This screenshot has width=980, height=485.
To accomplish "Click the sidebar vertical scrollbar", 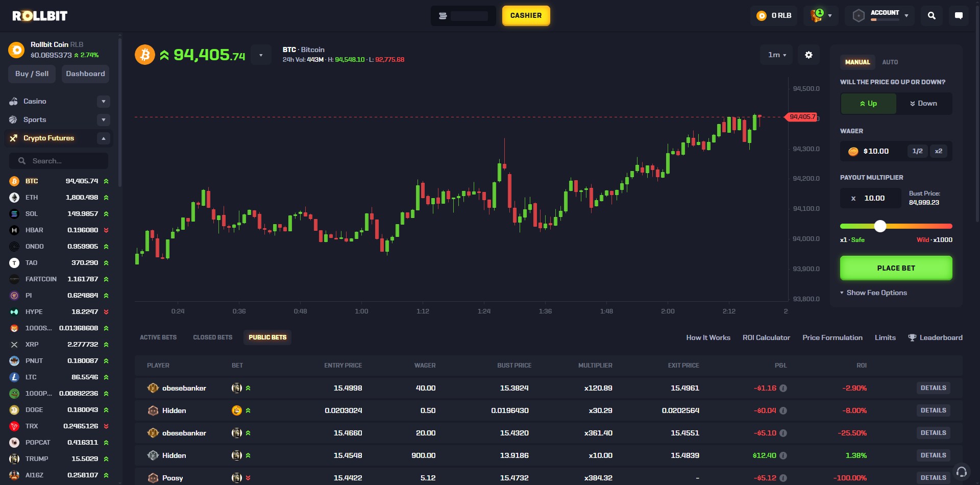I will [120, 112].
